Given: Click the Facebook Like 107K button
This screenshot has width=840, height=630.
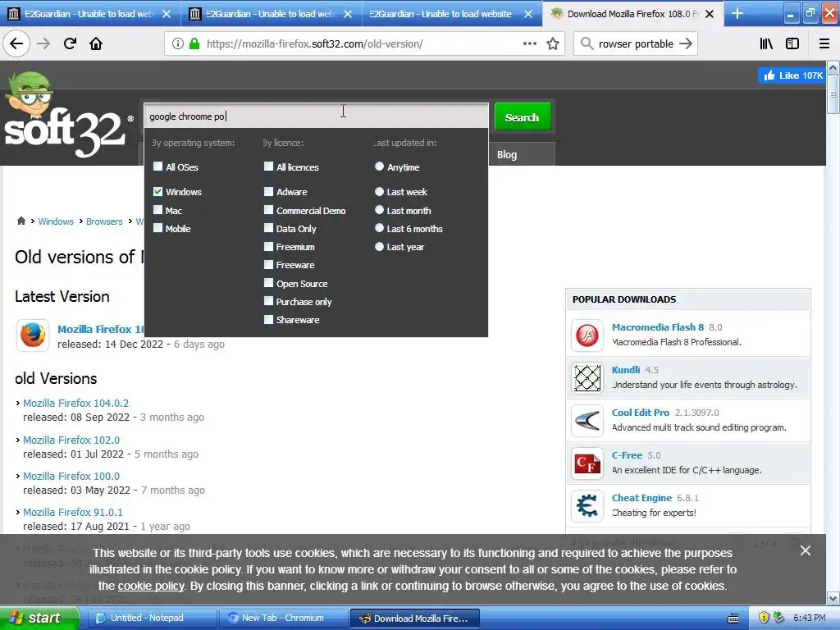Looking at the screenshot, I should 792,75.
